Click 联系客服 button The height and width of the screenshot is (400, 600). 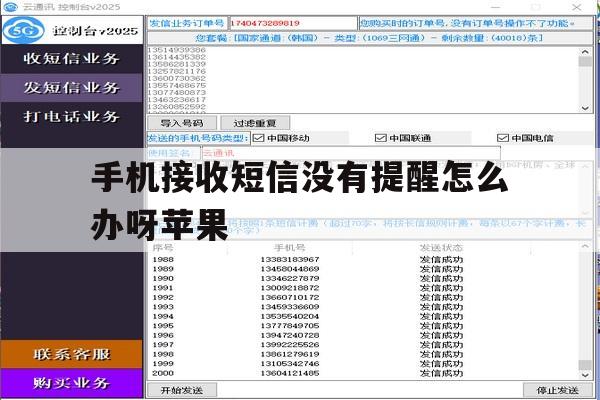pyautogui.click(x=72, y=354)
